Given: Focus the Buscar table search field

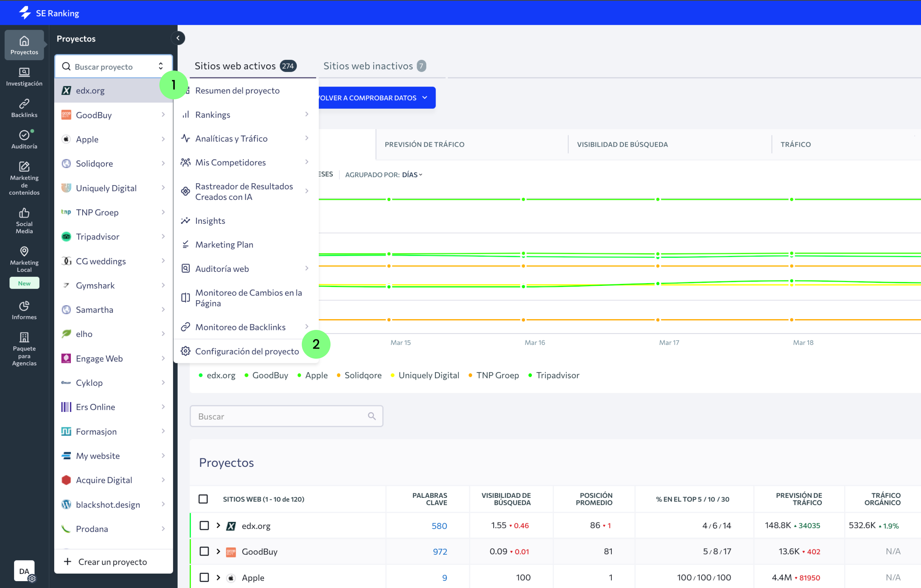Looking at the screenshot, I should click(x=286, y=416).
